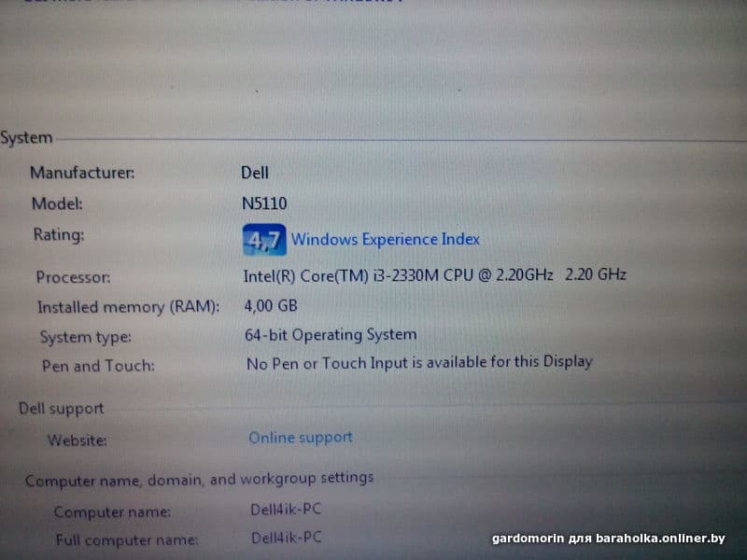The height and width of the screenshot is (560, 747).
Task: Click the Installed memory (RAM) label
Action: click(x=129, y=307)
